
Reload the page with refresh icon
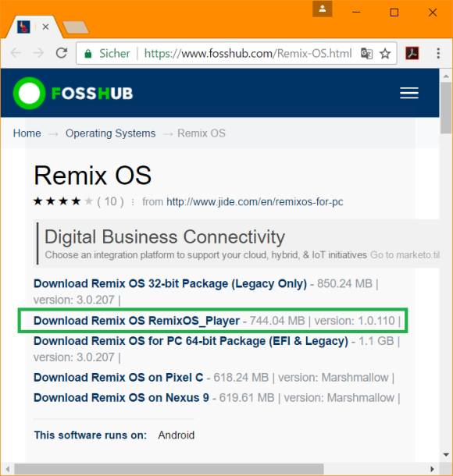pyautogui.click(x=62, y=53)
